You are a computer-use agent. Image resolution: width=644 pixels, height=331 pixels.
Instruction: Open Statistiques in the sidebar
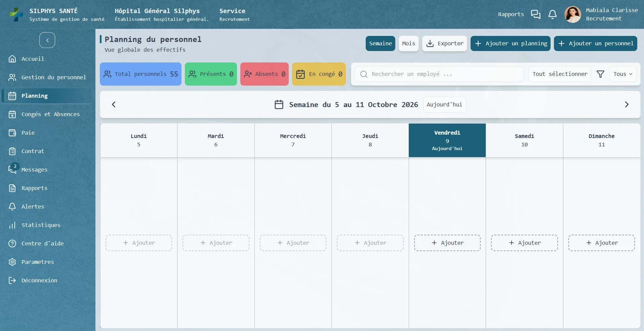click(x=47, y=225)
